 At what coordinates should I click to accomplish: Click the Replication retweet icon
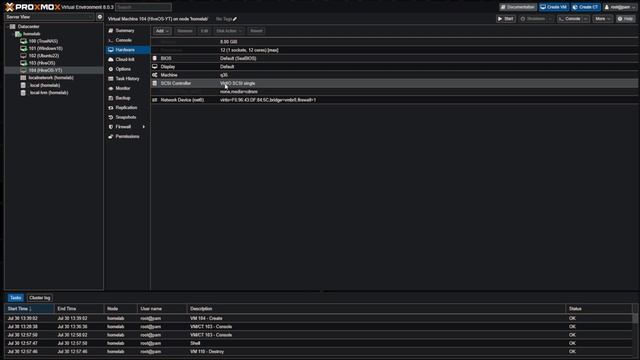(111, 108)
